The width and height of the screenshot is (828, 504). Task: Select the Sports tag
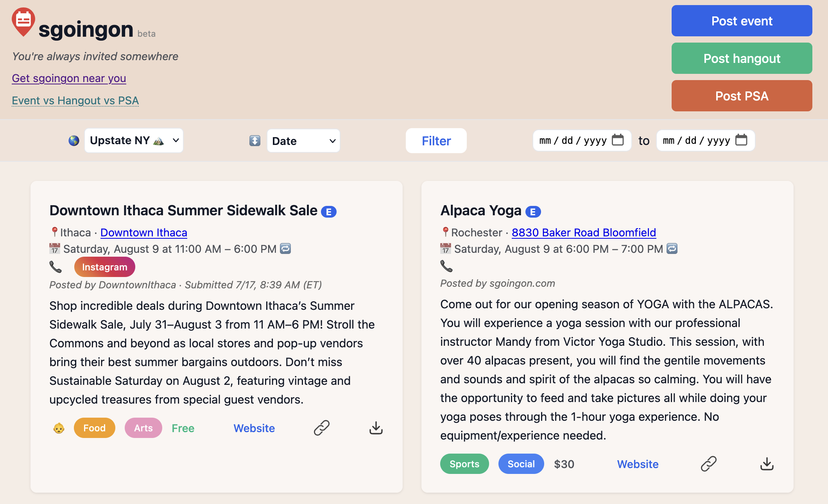pyautogui.click(x=464, y=464)
